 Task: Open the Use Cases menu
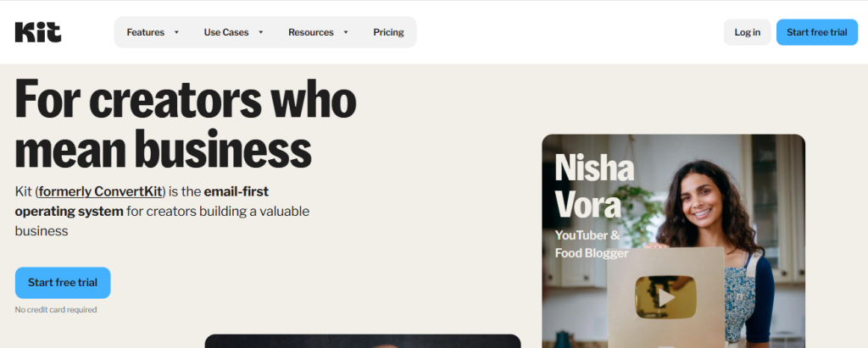tap(234, 32)
